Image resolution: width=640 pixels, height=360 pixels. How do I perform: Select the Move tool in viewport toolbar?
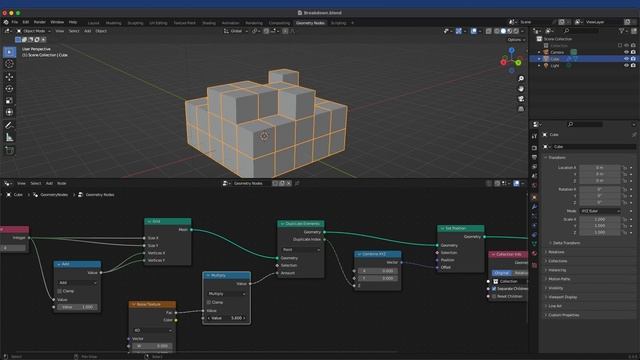pos(9,77)
